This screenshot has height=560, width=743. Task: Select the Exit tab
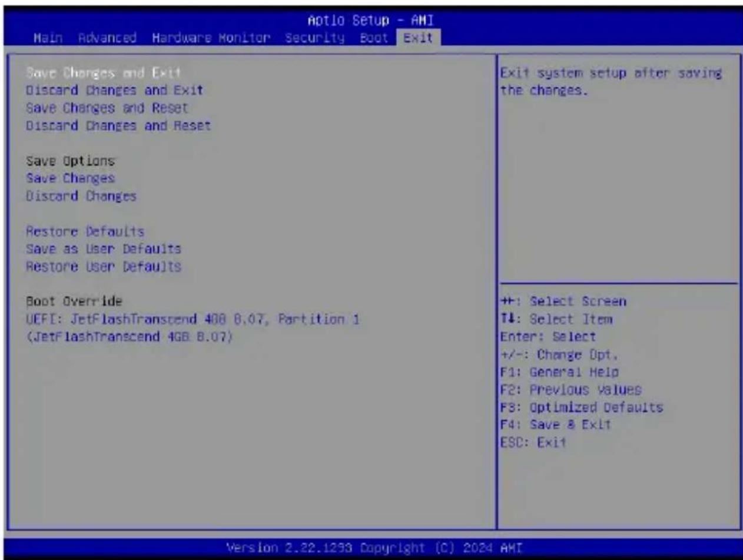point(418,39)
